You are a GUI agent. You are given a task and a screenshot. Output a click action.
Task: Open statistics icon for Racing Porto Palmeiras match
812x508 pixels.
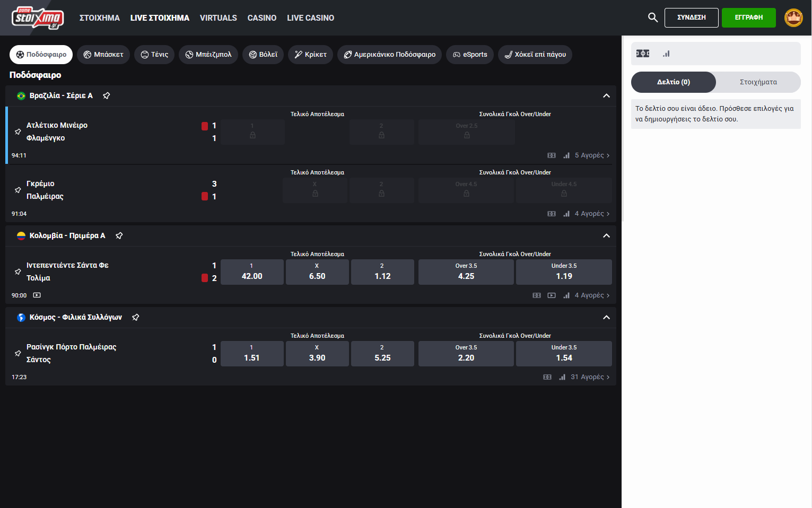point(562,377)
